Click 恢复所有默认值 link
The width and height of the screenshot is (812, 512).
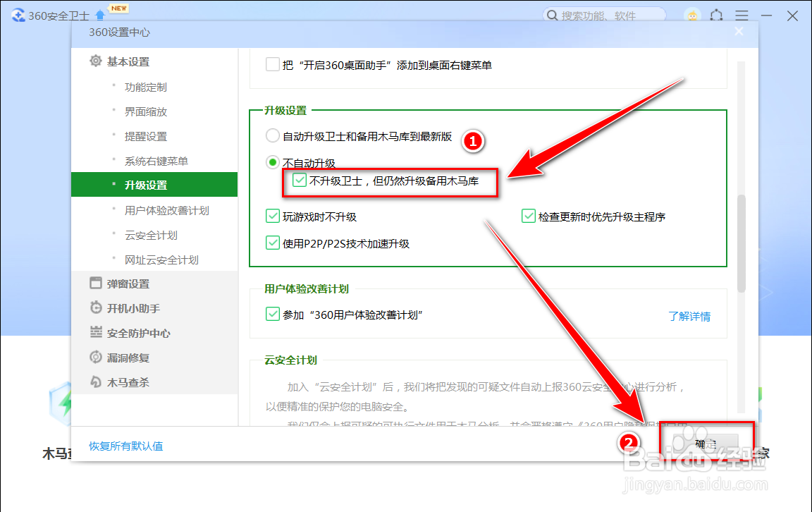click(126, 446)
